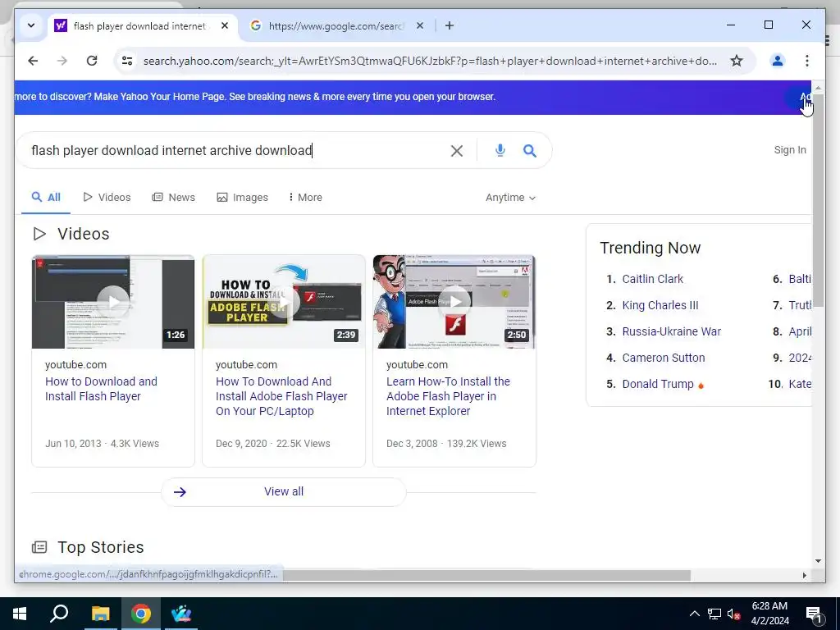Image resolution: width=840 pixels, height=630 pixels.
Task: Switch to the Yahoo flash player tab
Action: 142,25
